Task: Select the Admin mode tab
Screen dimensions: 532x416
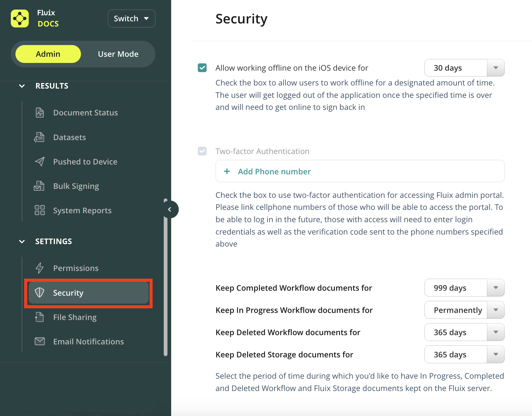Action: click(48, 54)
